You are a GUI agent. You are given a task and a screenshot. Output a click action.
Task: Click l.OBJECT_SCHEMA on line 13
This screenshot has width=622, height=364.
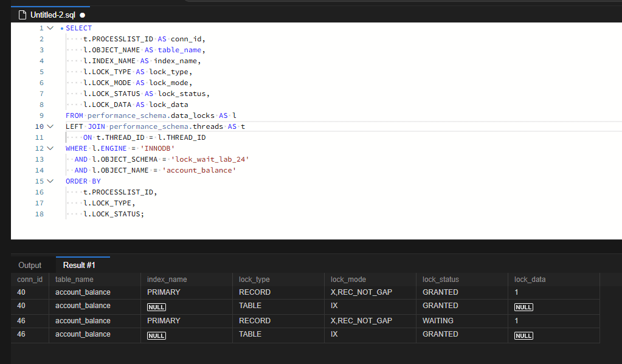125,159
